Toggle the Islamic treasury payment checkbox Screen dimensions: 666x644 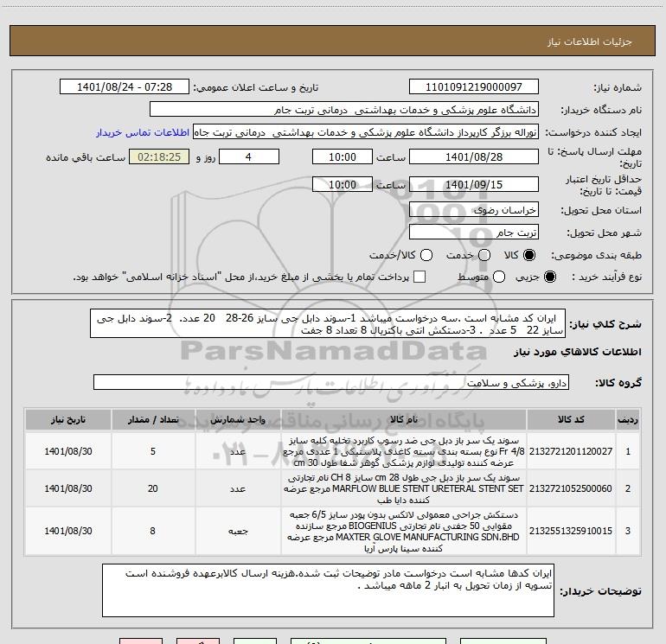point(419,277)
